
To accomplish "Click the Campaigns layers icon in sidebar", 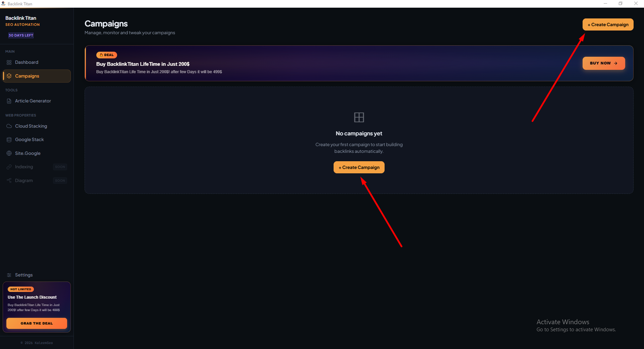I will point(9,76).
